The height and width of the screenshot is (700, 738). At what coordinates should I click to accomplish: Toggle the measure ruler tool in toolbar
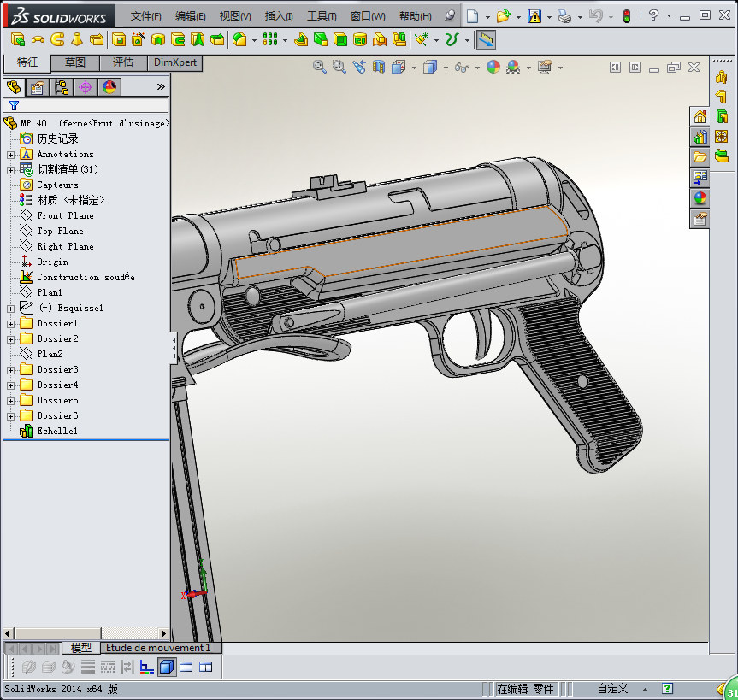tap(485, 39)
